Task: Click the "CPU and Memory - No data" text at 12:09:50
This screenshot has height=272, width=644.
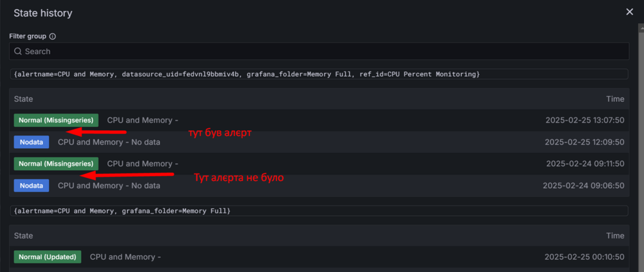Action: pos(109,142)
